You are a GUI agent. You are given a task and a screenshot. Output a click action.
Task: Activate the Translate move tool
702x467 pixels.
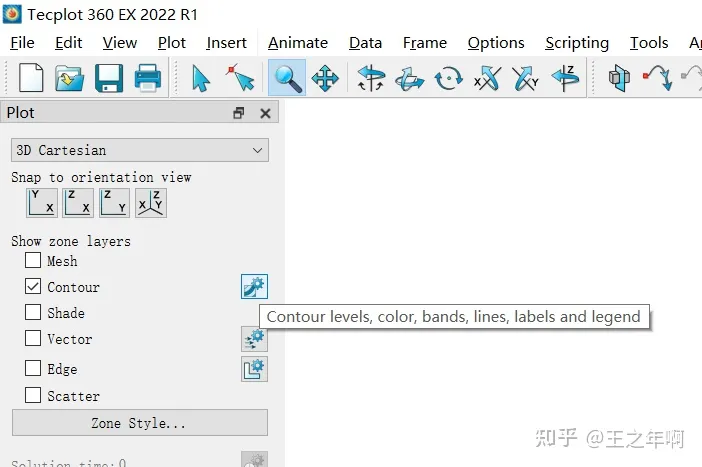click(325, 78)
